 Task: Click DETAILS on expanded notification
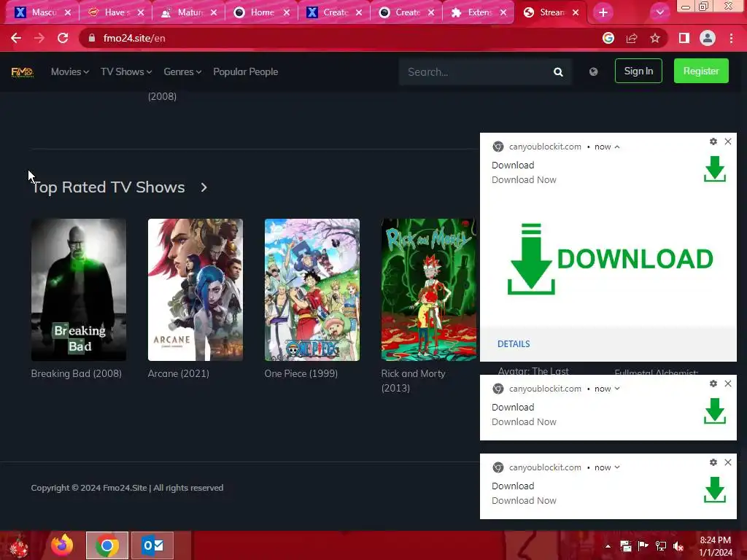pos(514,344)
